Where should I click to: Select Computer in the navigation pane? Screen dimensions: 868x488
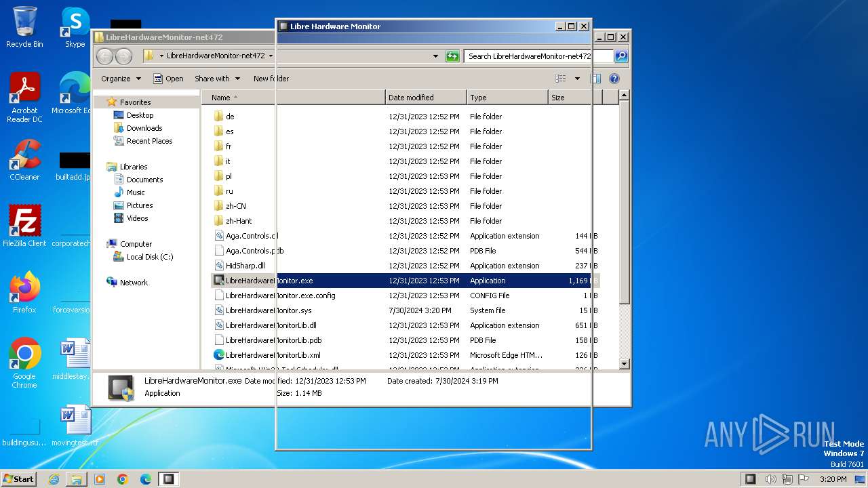tap(129, 244)
